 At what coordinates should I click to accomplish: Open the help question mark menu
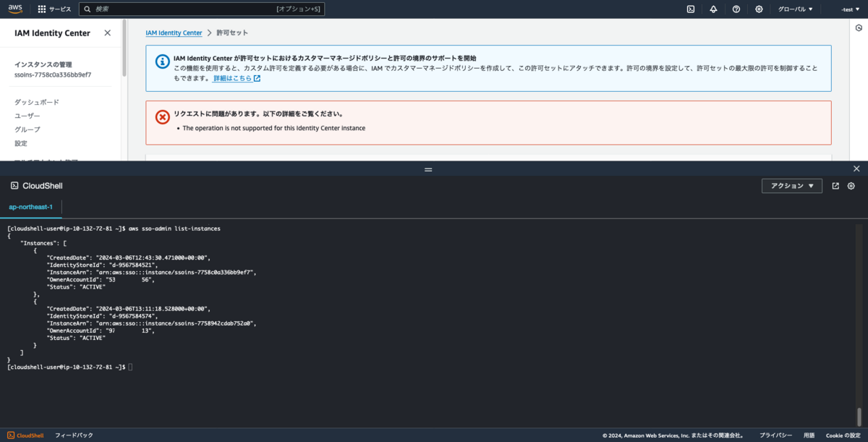736,9
